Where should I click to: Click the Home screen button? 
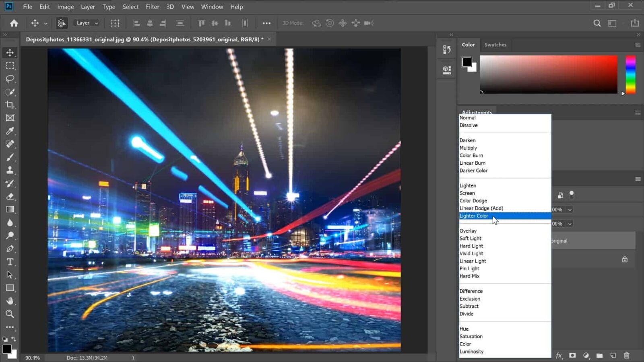coord(13,23)
